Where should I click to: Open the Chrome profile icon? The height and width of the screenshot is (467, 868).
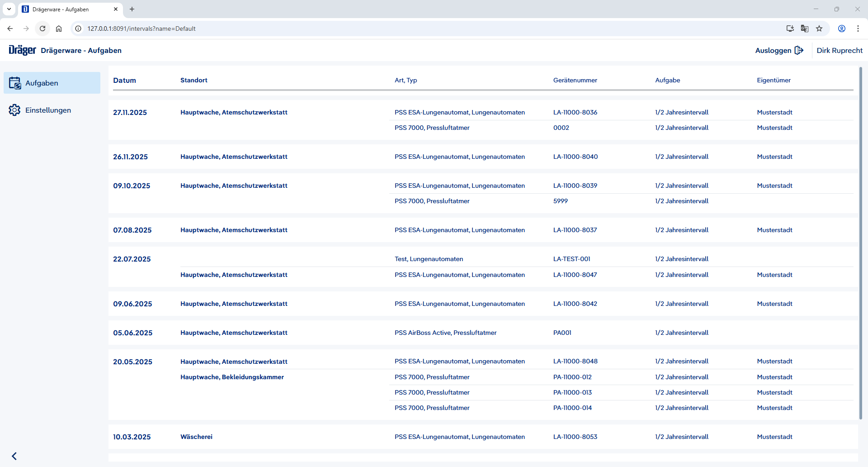click(842, 29)
